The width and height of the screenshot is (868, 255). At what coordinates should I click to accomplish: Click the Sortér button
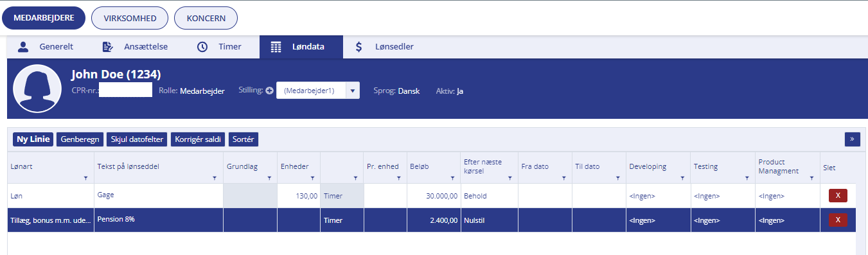244,139
